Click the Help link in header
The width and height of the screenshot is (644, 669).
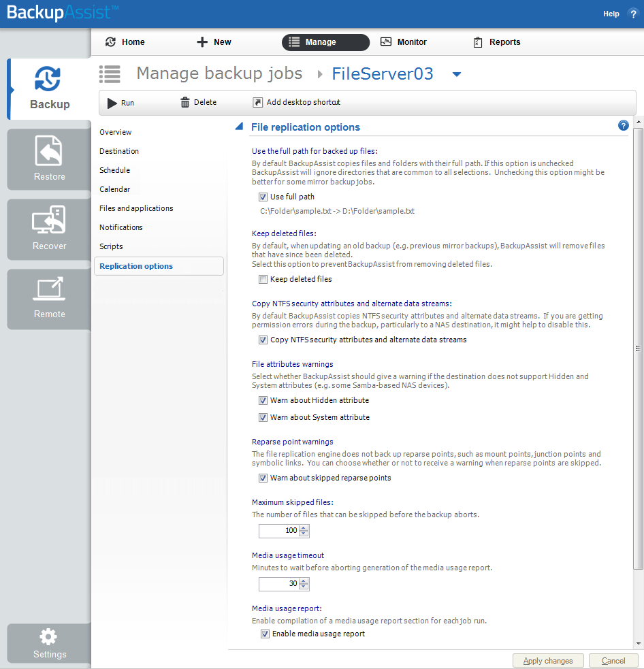pos(611,14)
